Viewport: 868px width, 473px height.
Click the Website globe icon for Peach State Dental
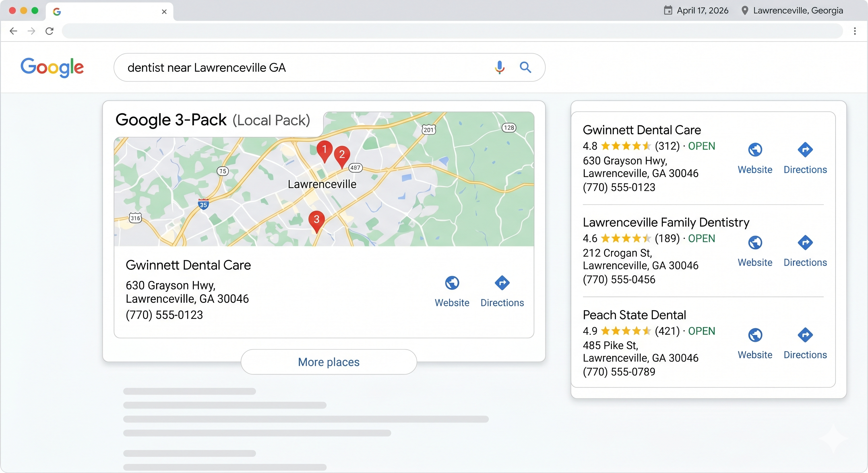(755, 335)
